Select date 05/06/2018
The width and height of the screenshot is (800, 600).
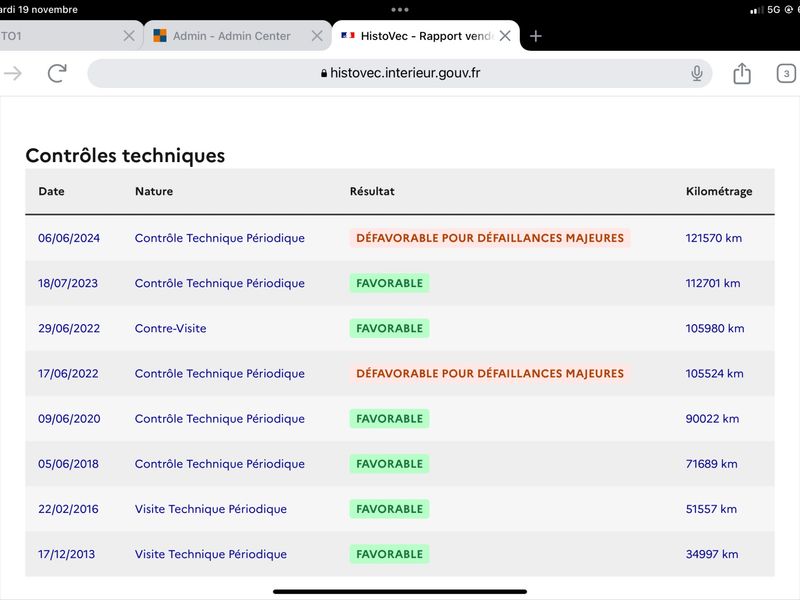click(68, 464)
